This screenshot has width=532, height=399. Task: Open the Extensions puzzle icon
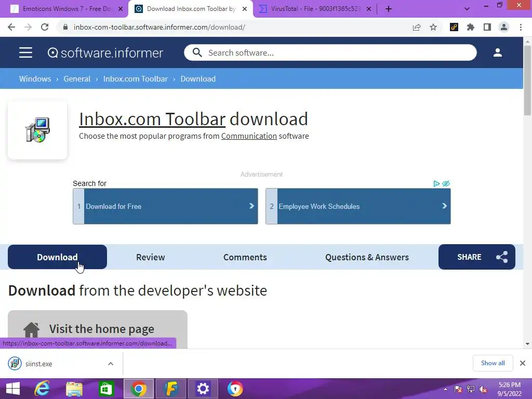471,27
